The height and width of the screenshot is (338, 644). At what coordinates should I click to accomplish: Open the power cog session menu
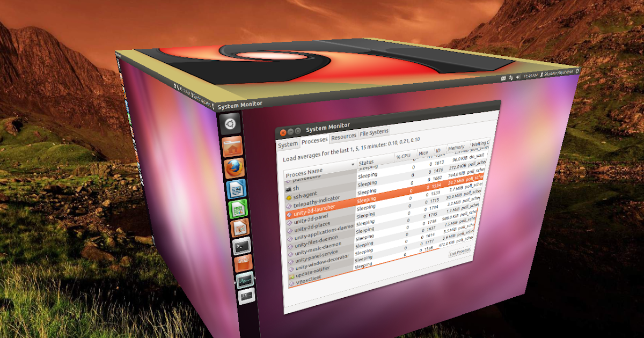point(577,72)
